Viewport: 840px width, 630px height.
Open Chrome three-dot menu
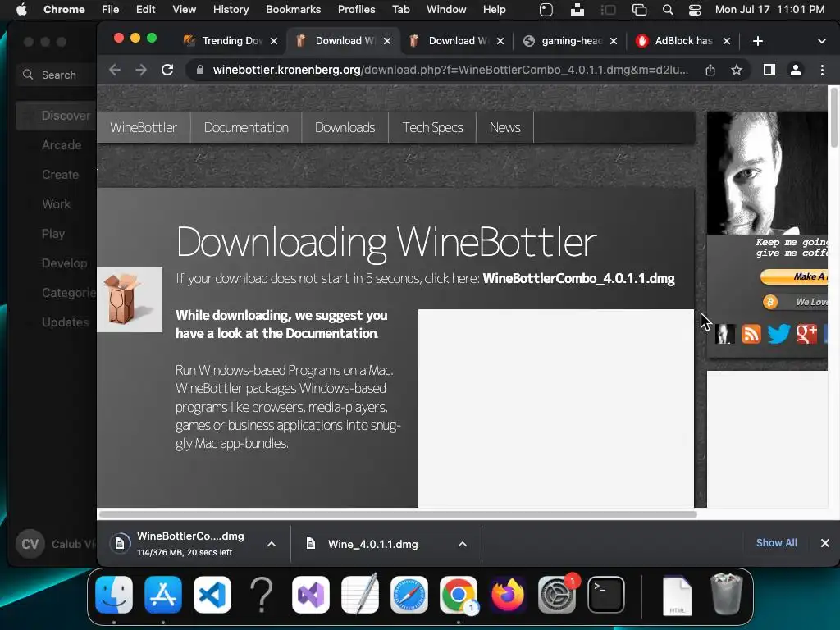click(822, 70)
